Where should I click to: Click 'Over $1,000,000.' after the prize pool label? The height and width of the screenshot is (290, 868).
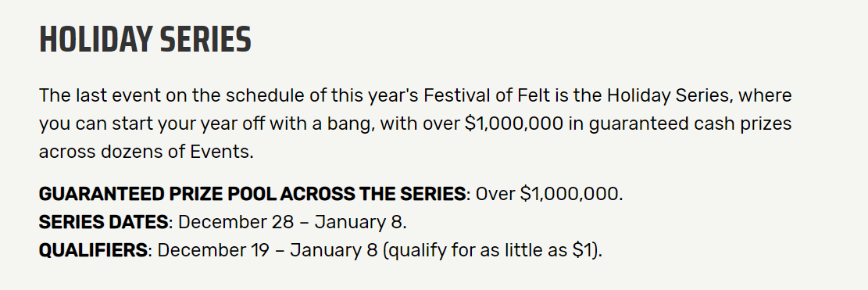point(550,195)
